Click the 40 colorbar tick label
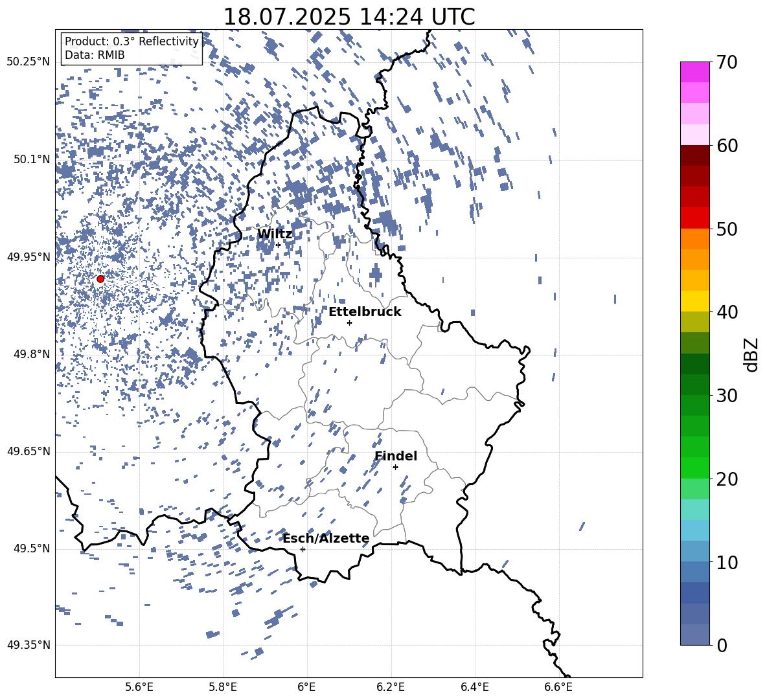The height and width of the screenshot is (700, 767). (x=727, y=312)
